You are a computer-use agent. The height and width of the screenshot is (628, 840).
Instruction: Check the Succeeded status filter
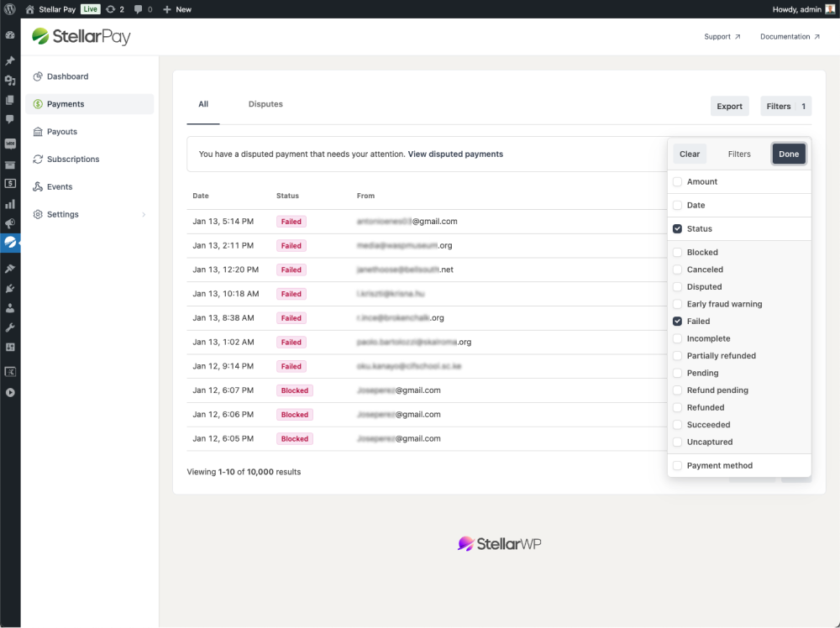pos(677,425)
